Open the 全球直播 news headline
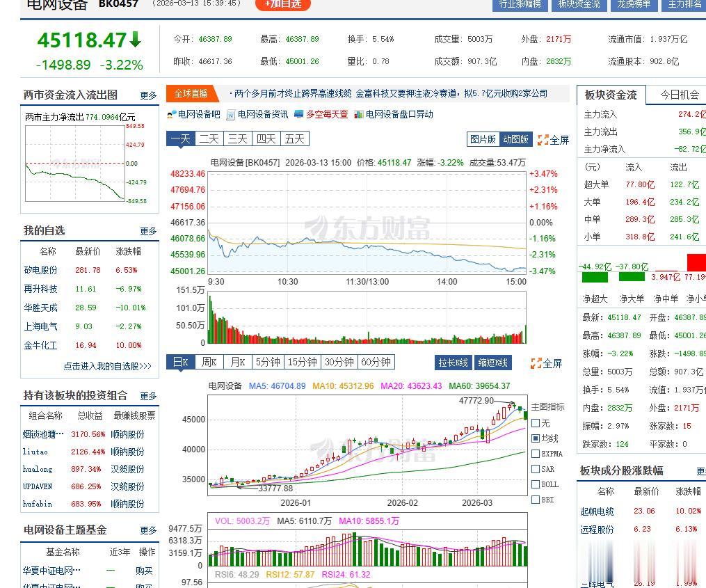Viewport: 706px width, 588px height. tap(391, 94)
